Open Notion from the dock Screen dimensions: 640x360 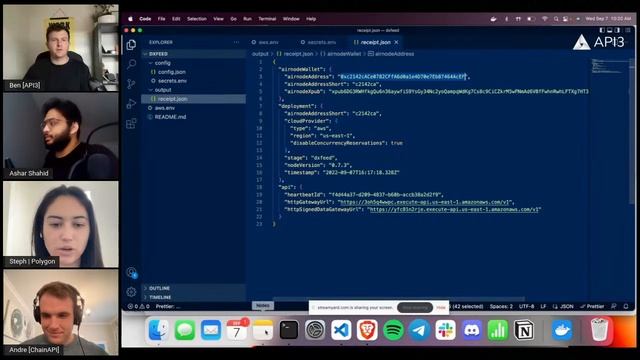coord(524,330)
